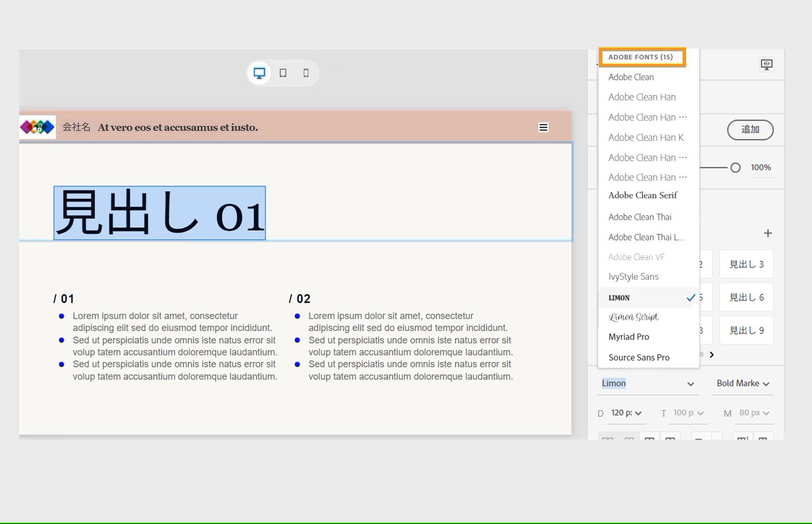
Task: Click the colorful company logo image
Action: click(37, 127)
